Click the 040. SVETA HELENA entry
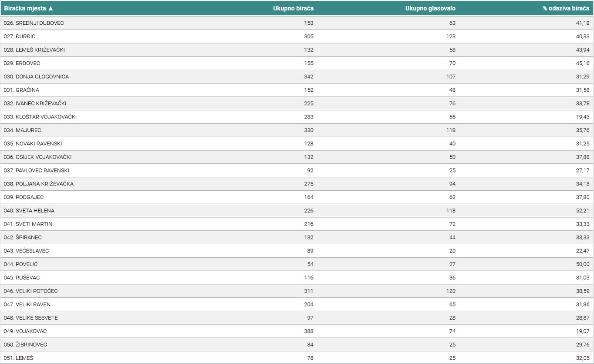The height and width of the screenshot is (364, 594). [29, 211]
